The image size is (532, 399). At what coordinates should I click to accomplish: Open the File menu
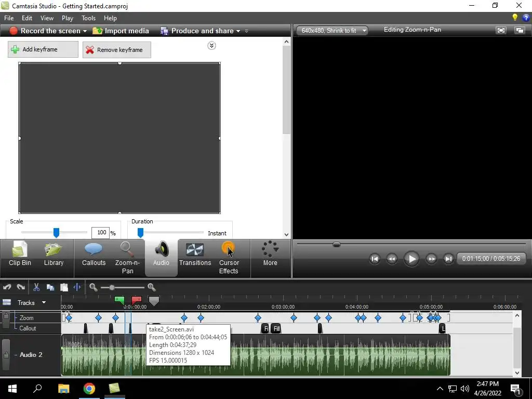[x=9, y=18]
